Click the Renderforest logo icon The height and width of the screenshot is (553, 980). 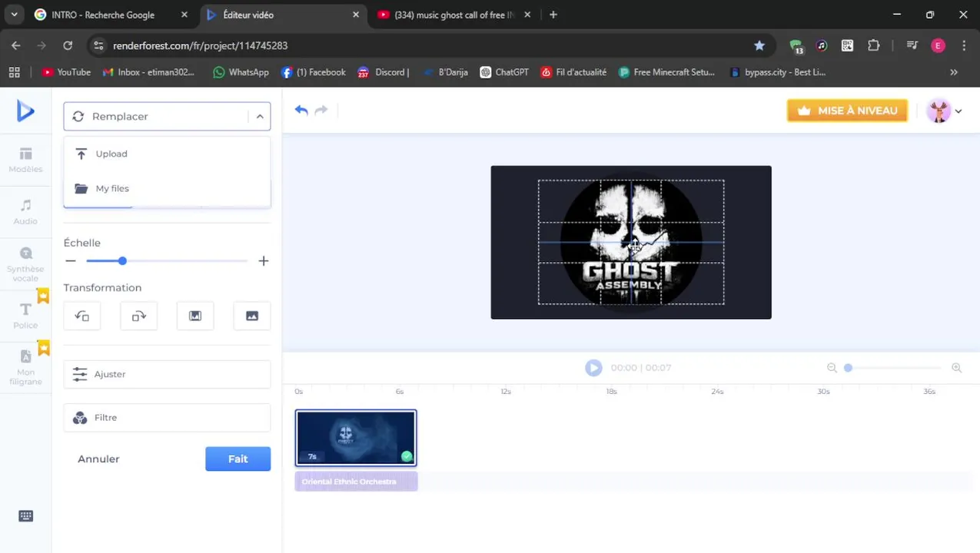tap(25, 111)
